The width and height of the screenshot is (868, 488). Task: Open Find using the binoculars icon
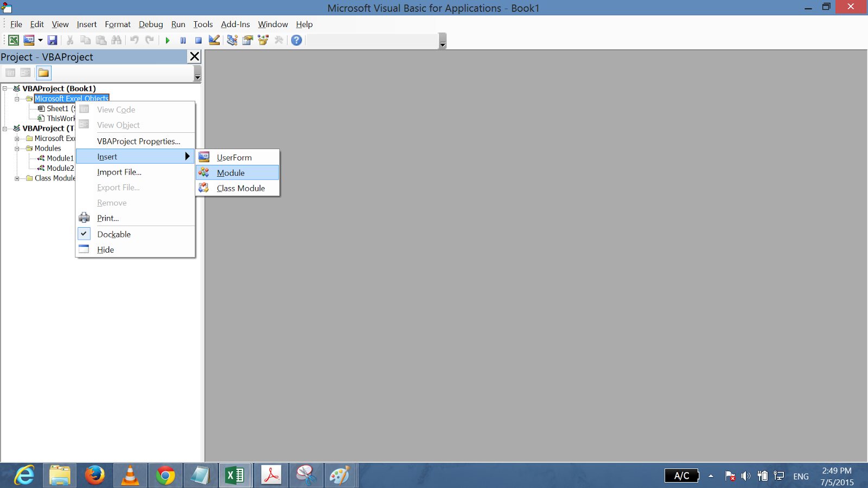pyautogui.click(x=117, y=40)
